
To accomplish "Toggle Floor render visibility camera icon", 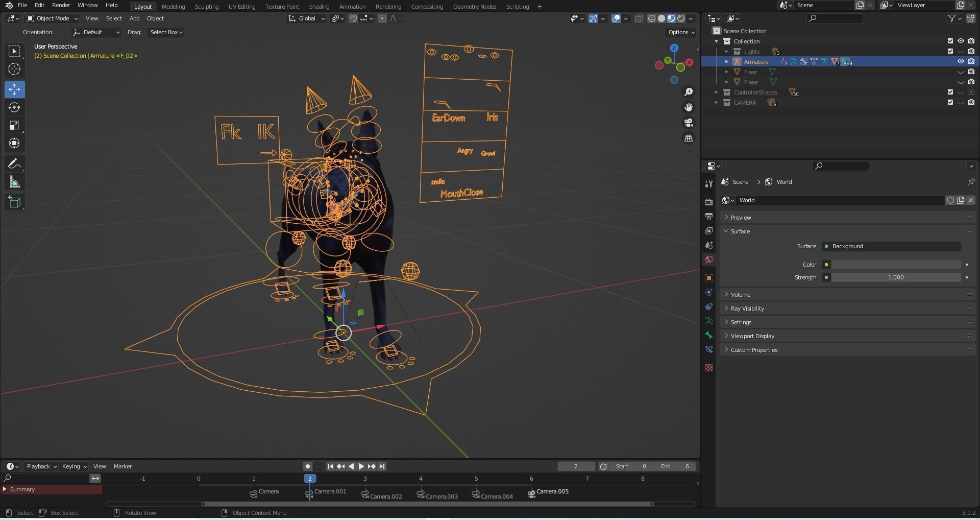I will pos(971,72).
